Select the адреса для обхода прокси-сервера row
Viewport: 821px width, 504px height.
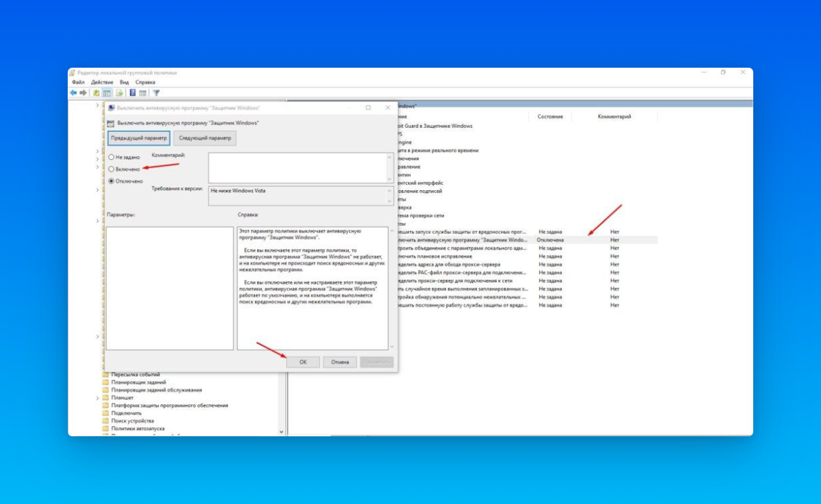click(x=527, y=264)
